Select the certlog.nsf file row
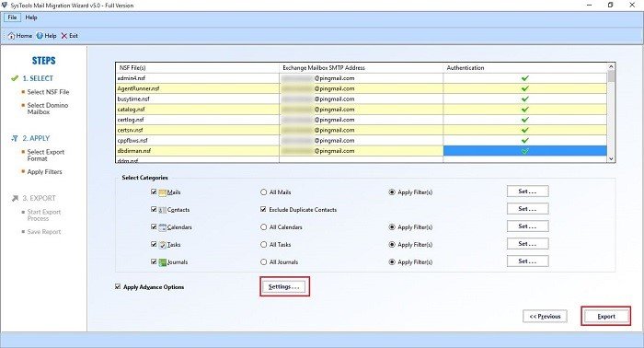The width and height of the screenshot is (644, 348). [362, 120]
